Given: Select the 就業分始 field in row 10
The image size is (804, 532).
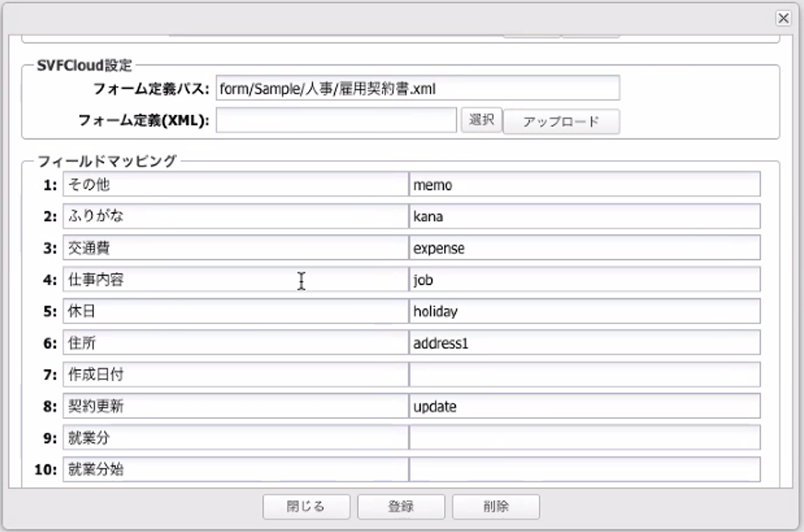Looking at the screenshot, I should point(235,470).
